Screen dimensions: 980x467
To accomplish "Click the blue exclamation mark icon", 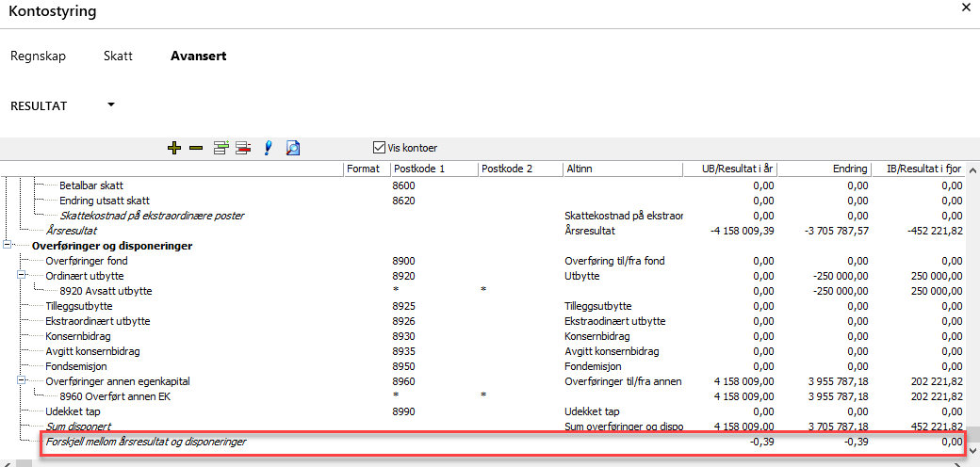I will (x=269, y=148).
